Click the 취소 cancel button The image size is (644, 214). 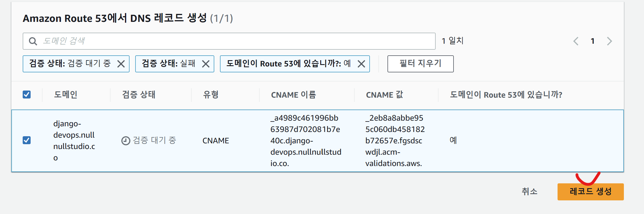pos(529,192)
